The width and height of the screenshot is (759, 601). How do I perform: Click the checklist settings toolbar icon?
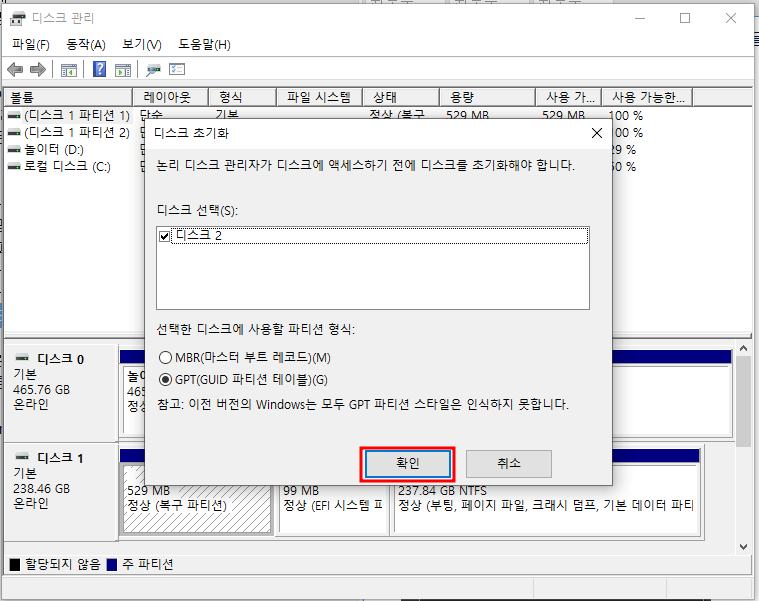point(177,70)
